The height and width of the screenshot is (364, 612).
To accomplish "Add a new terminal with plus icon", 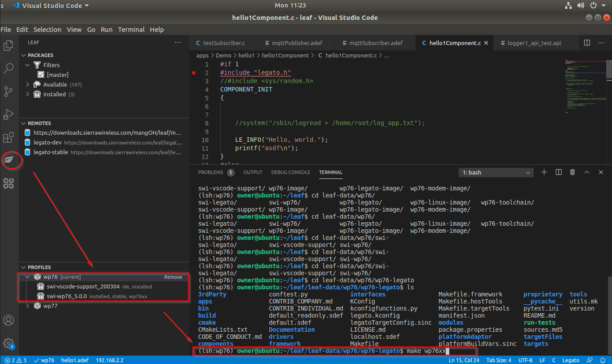I will (x=544, y=172).
